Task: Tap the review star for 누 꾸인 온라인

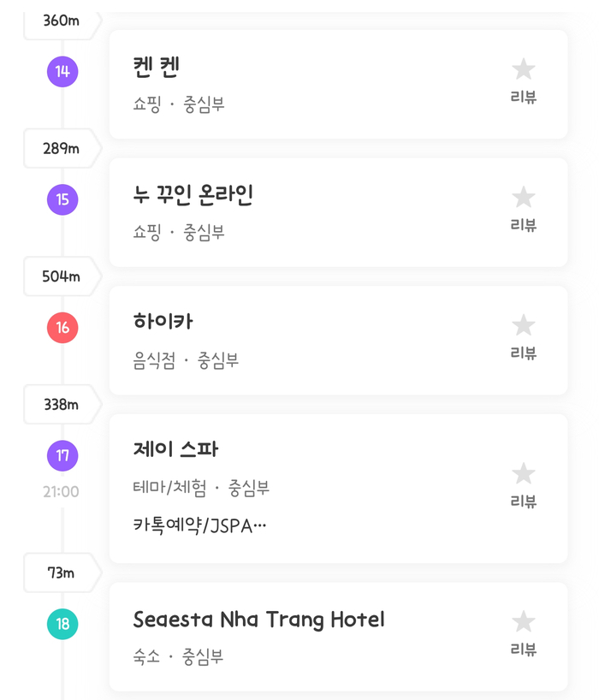Action: pos(523,199)
